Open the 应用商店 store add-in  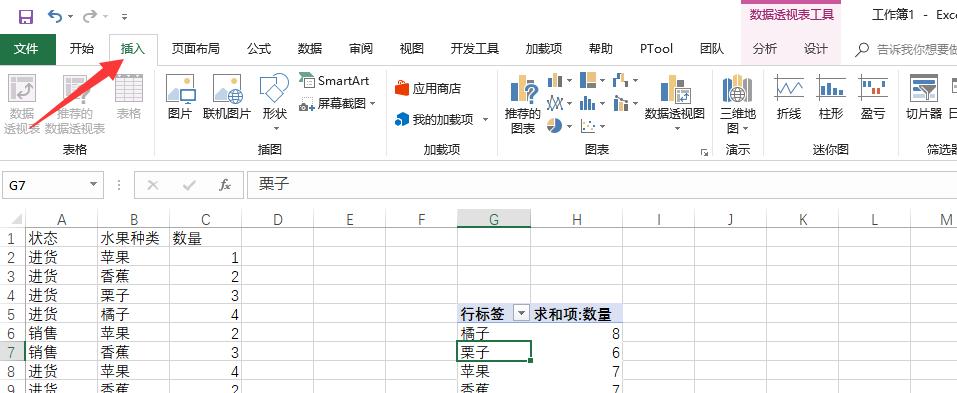coord(428,88)
